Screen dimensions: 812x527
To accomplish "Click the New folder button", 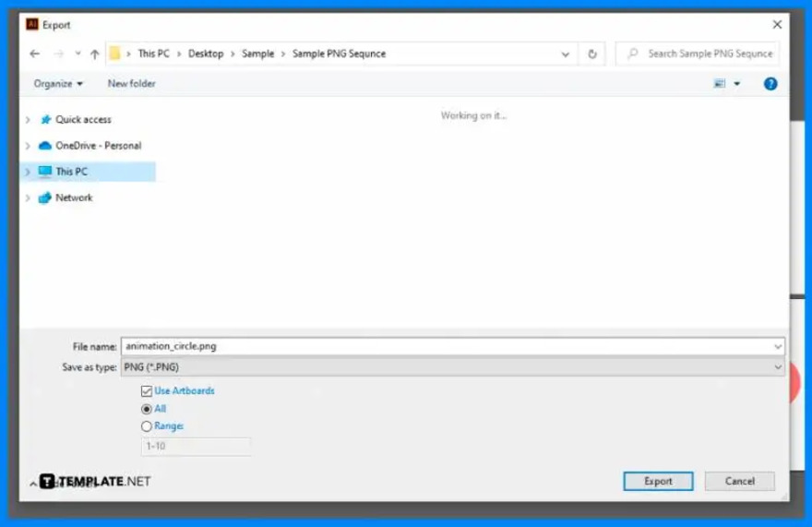I will [132, 84].
